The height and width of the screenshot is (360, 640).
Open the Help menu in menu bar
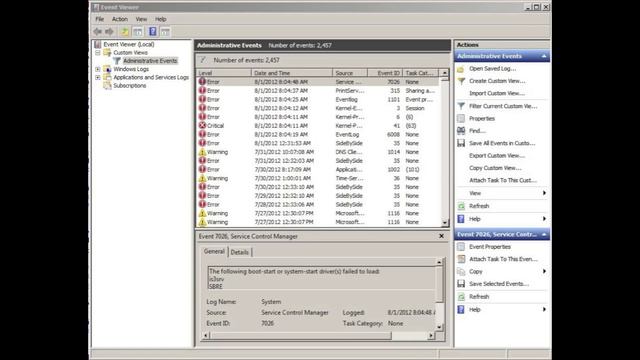[x=160, y=19]
